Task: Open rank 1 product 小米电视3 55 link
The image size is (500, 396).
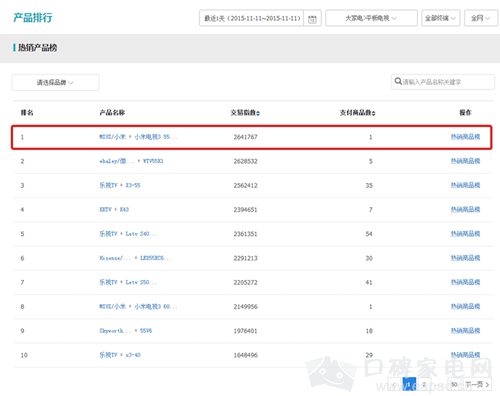Action: pyautogui.click(x=138, y=137)
